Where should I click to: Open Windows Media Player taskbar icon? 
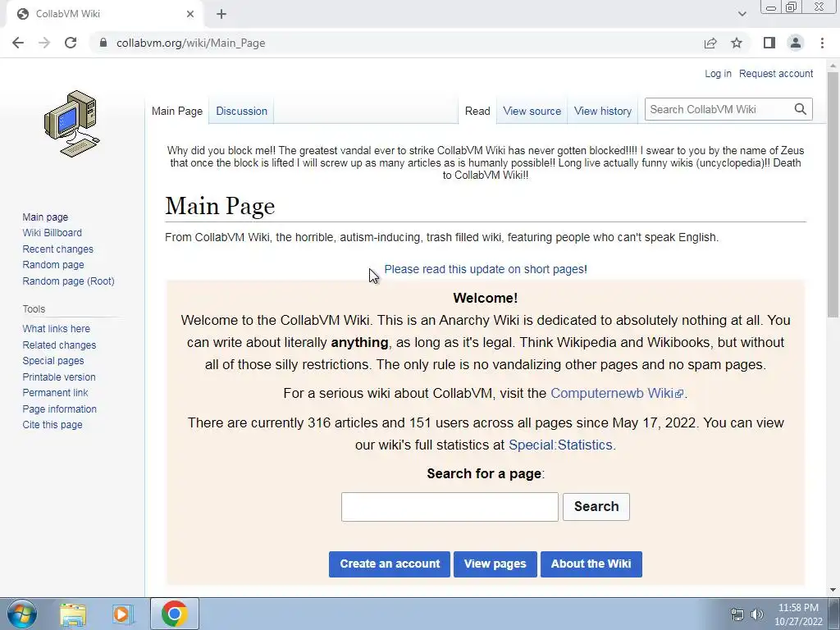pyautogui.click(x=123, y=614)
